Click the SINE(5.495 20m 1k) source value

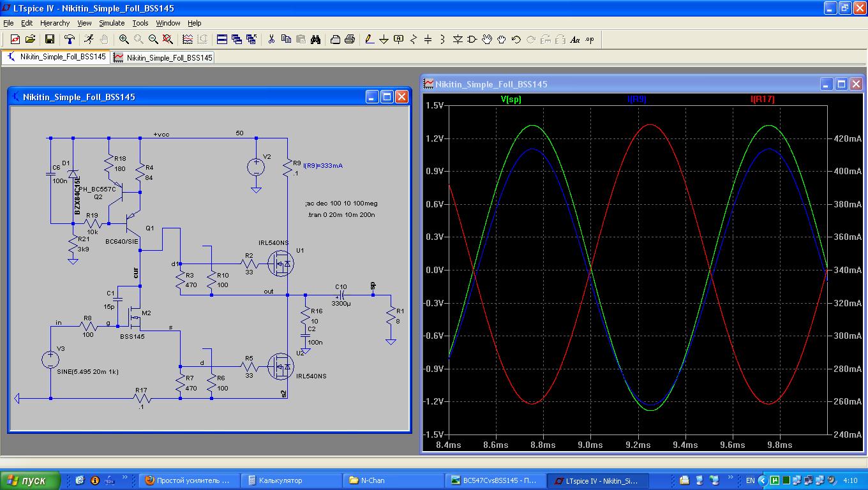(88, 371)
